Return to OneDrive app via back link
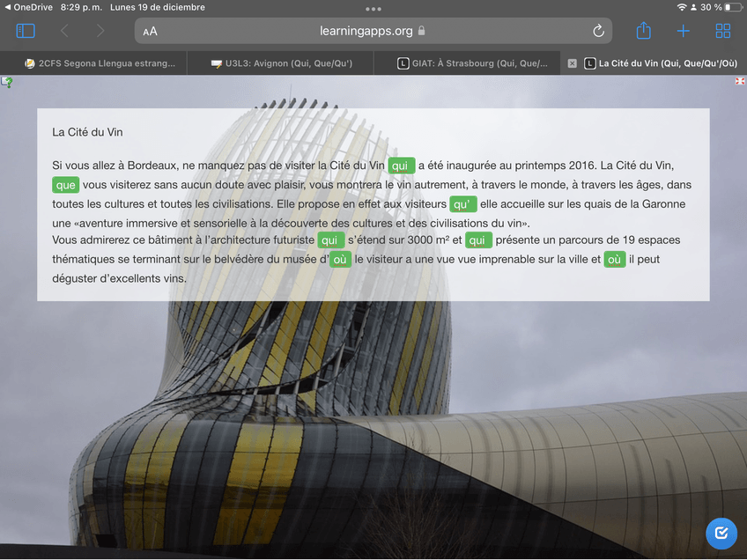 pyautogui.click(x=28, y=7)
